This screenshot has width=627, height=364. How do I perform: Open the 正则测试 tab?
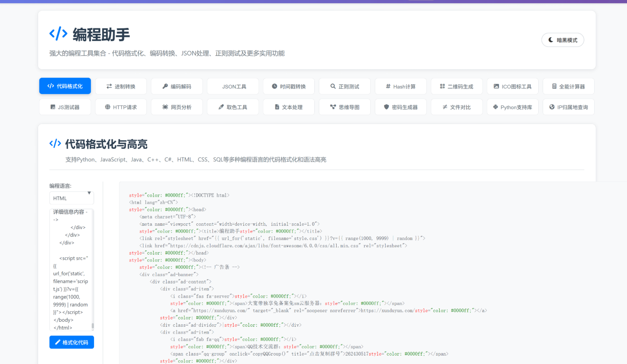(x=345, y=86)
